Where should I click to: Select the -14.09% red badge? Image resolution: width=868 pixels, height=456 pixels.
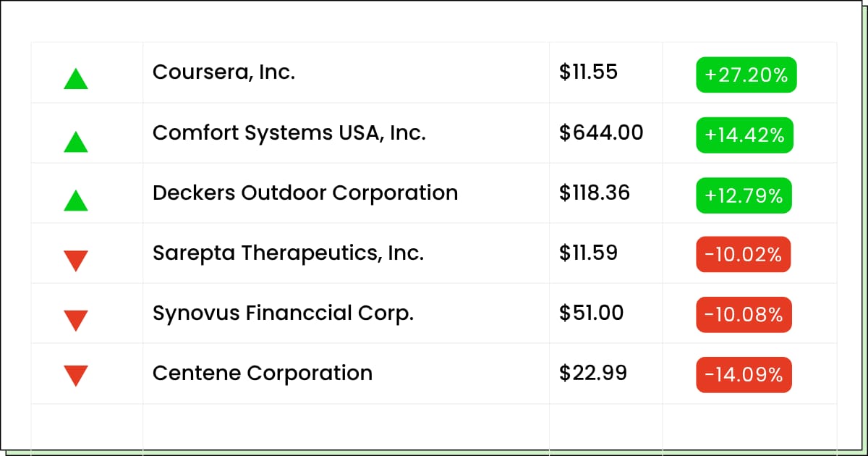click(744, 375)
